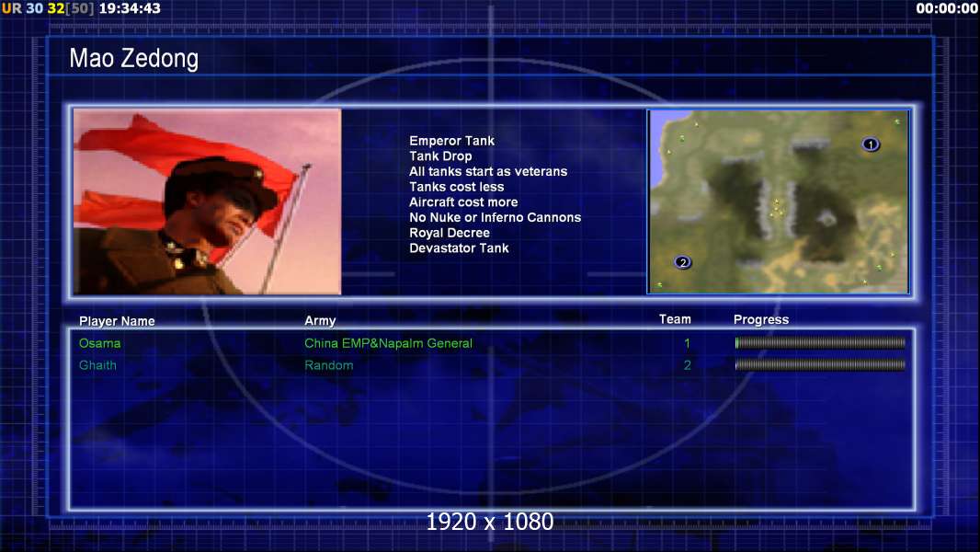Click the 'Royal Decree' line
The height and width of the screenshot is (552, 980).
(450, 233)
